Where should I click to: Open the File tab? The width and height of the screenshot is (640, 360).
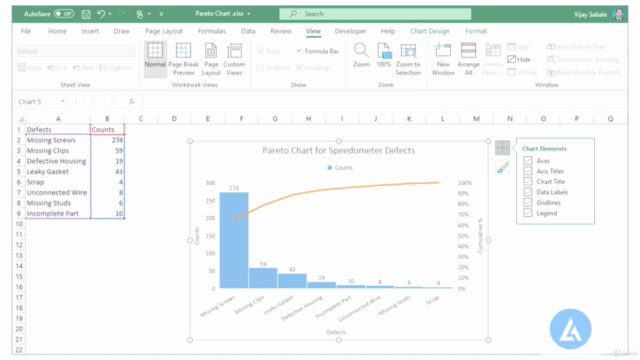point(26,31)
